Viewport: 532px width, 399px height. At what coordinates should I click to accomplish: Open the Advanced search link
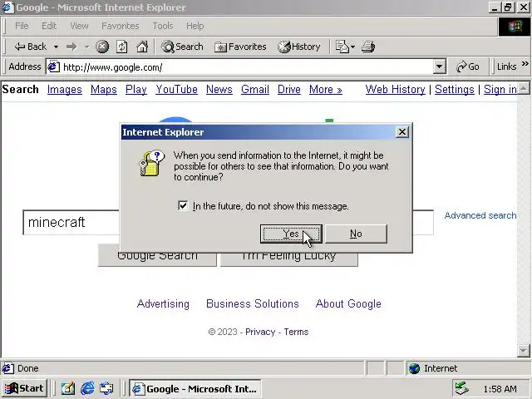tap(480, 215)
